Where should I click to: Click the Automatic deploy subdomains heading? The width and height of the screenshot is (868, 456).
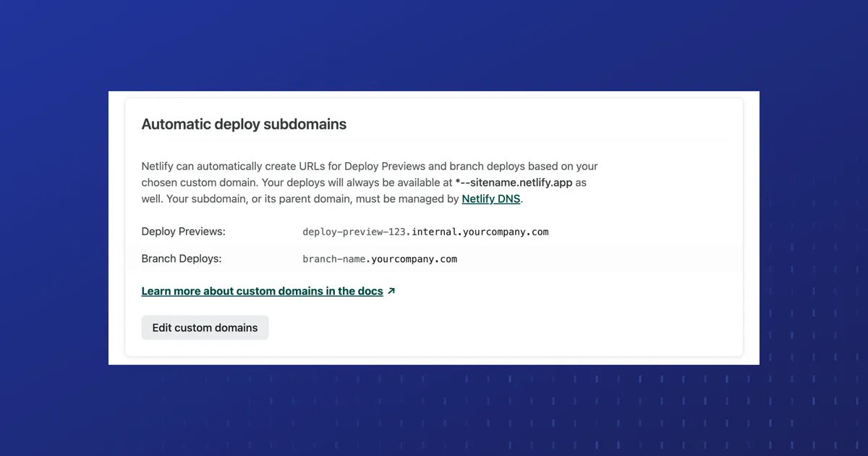point(243,124)
